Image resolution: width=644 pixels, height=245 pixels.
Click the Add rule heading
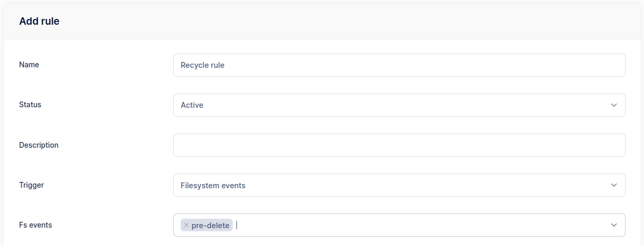39,22
